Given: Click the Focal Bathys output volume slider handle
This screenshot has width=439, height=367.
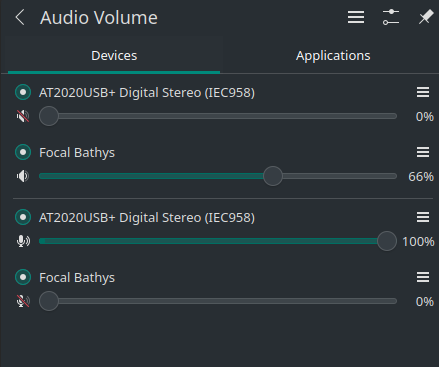Looking at the screenshot, I should pyautogui.click(x=273, y=176).
